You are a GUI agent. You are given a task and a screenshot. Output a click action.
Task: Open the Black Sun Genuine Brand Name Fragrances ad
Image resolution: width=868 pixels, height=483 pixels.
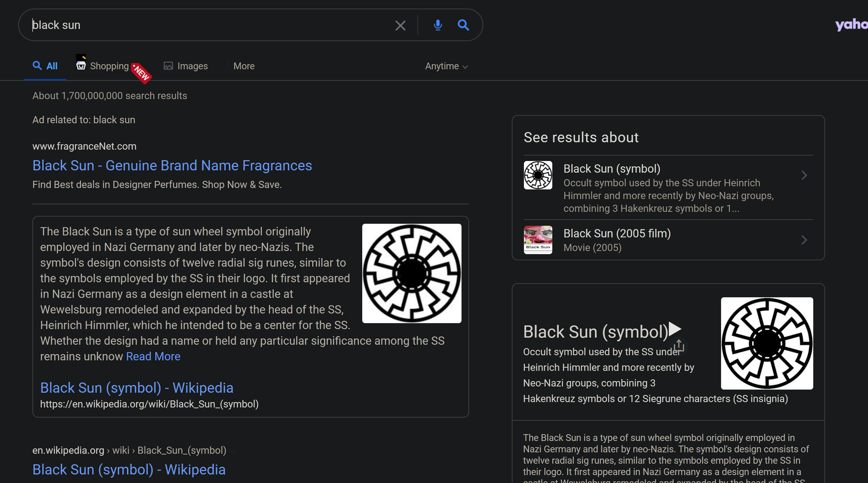click(172, 166)
